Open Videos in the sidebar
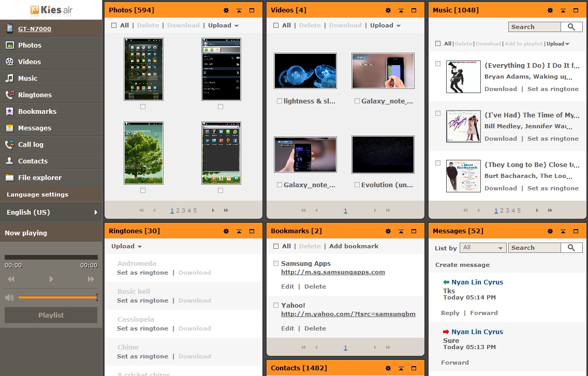 tap(51, 62)
